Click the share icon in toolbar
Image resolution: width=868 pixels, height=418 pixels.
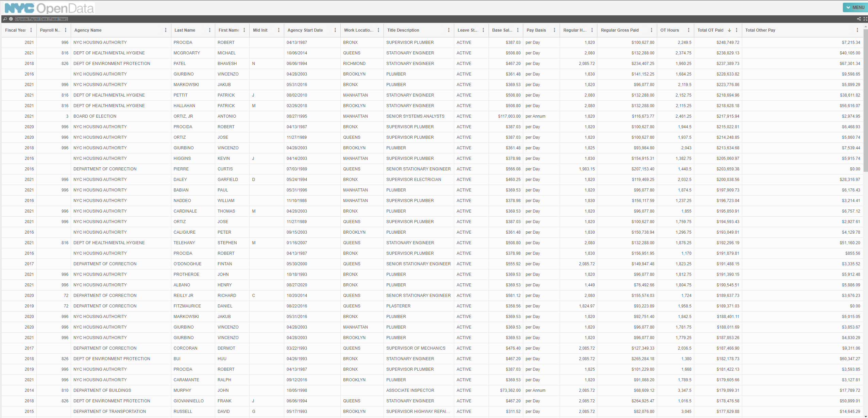pos(859,19)
